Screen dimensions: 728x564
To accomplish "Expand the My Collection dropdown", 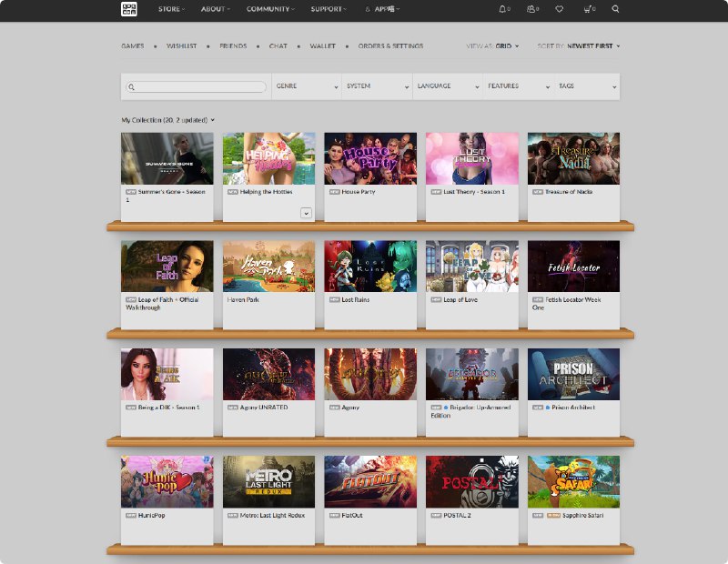I will [x=168, y=120].
